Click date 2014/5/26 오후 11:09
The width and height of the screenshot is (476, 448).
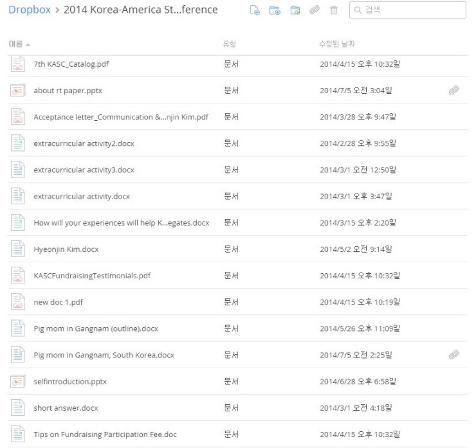360,328
